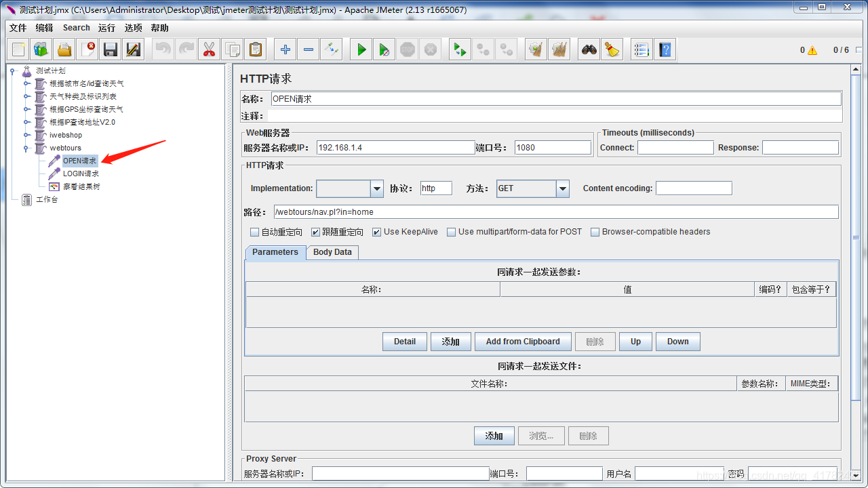
Task: Enable 自动重定向 checkbox
Action: click(x=255, y=232)
